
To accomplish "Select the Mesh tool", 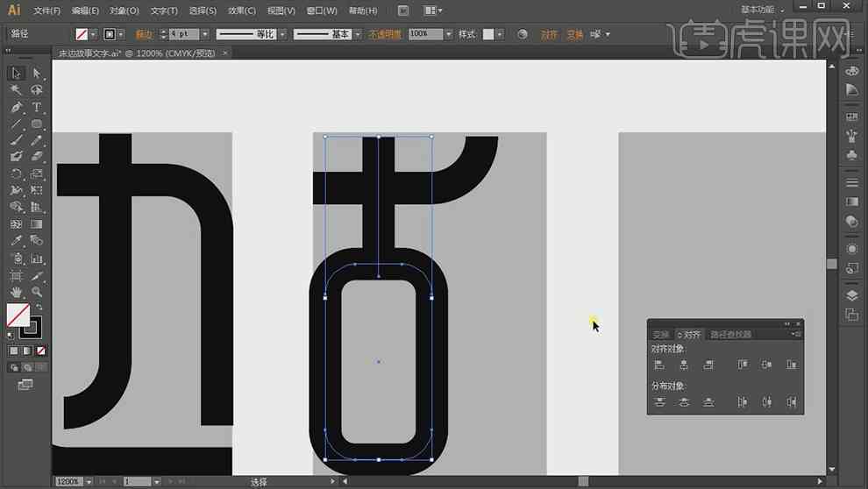I will pos(16,224).
